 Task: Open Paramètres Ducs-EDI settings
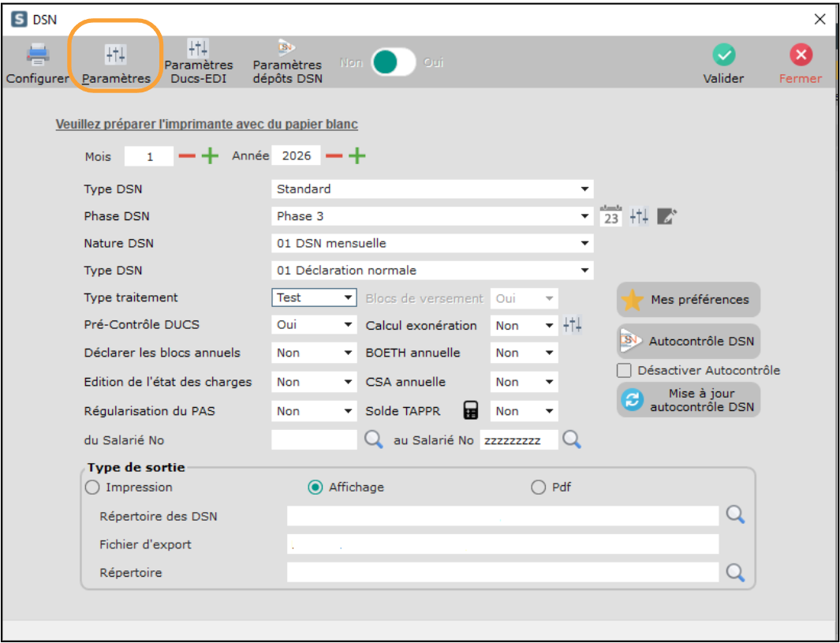coord(198,50)
